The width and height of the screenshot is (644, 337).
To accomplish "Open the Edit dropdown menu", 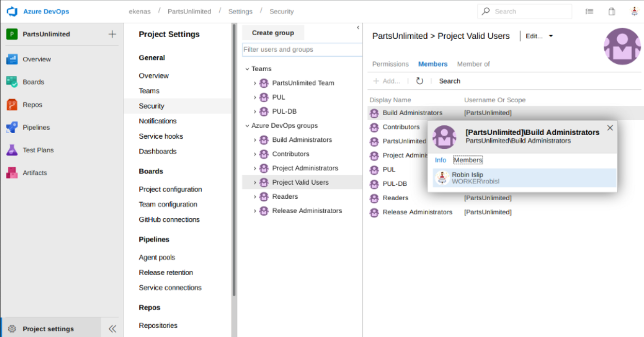I will click(539, 36).
